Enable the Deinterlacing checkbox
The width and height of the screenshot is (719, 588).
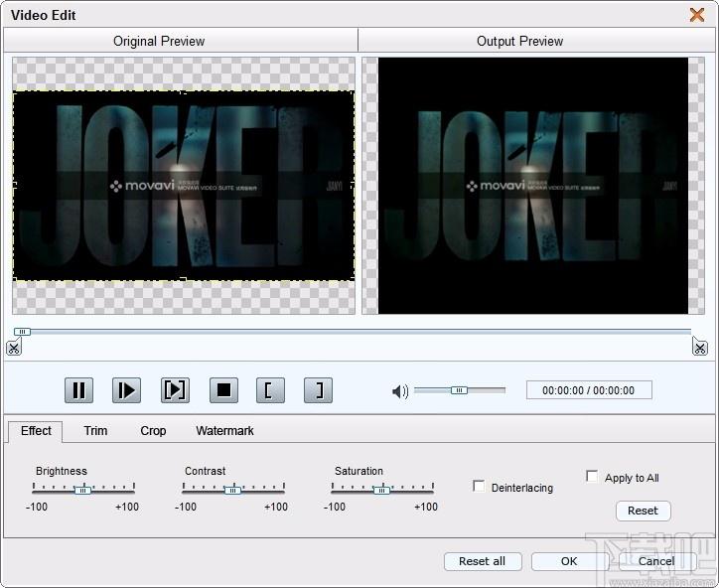(x=479, y=486)
